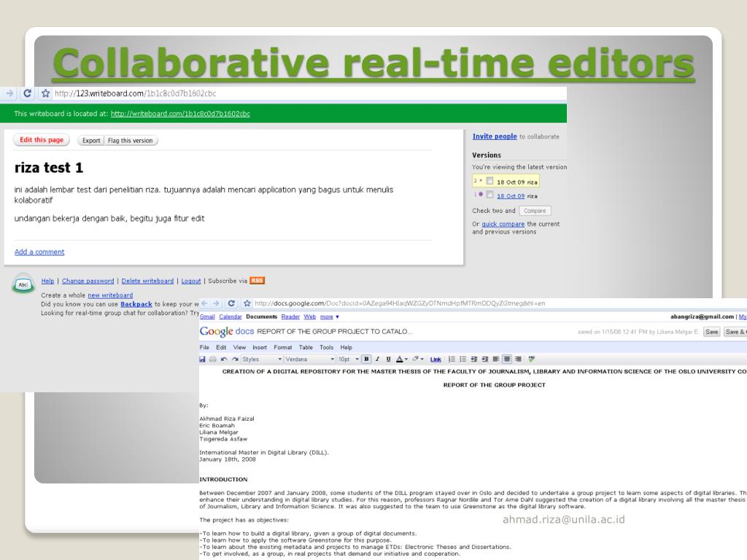Click the Undo arrow in Google Docs toolbar
This screenshot has height=560, width=747.
pos(224,359)
